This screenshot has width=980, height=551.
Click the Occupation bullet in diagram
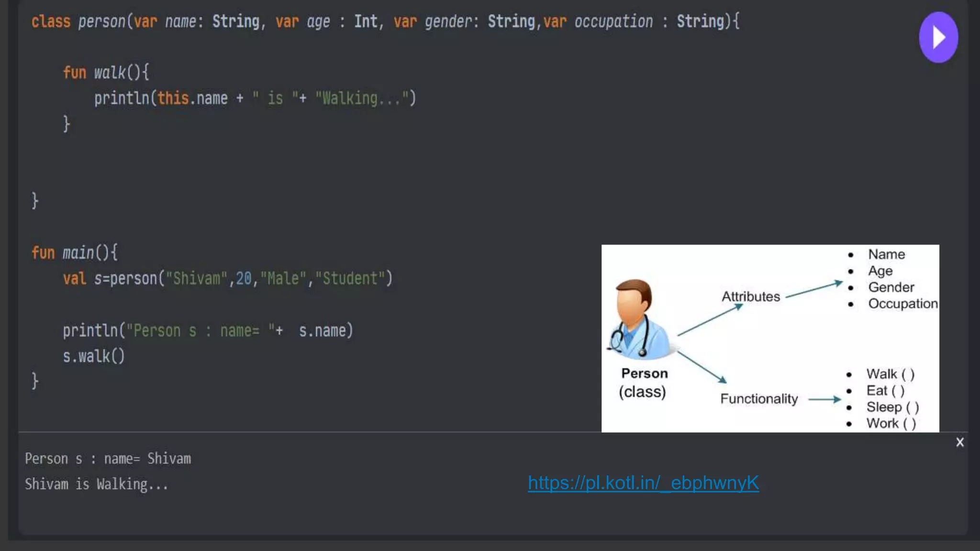(902, 304)
